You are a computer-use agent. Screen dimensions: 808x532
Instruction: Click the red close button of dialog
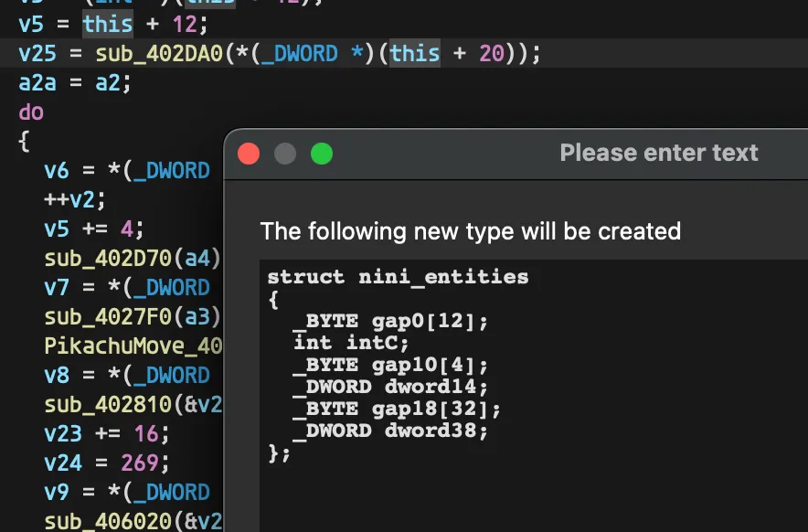tap(249, 154)
